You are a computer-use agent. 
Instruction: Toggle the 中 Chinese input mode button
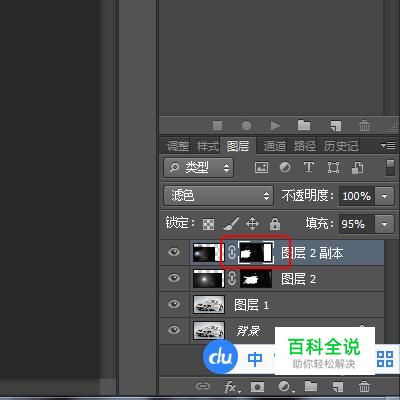(255, 359)
